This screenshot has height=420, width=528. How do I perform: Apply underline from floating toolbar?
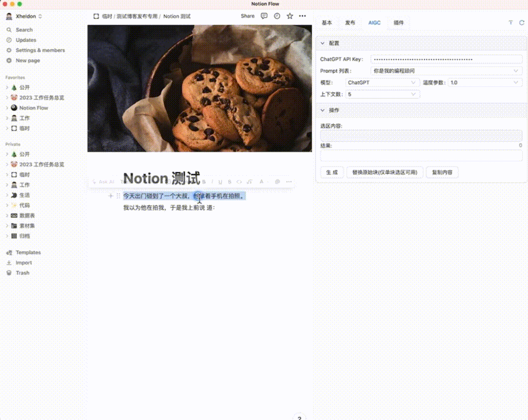point(220,182)
